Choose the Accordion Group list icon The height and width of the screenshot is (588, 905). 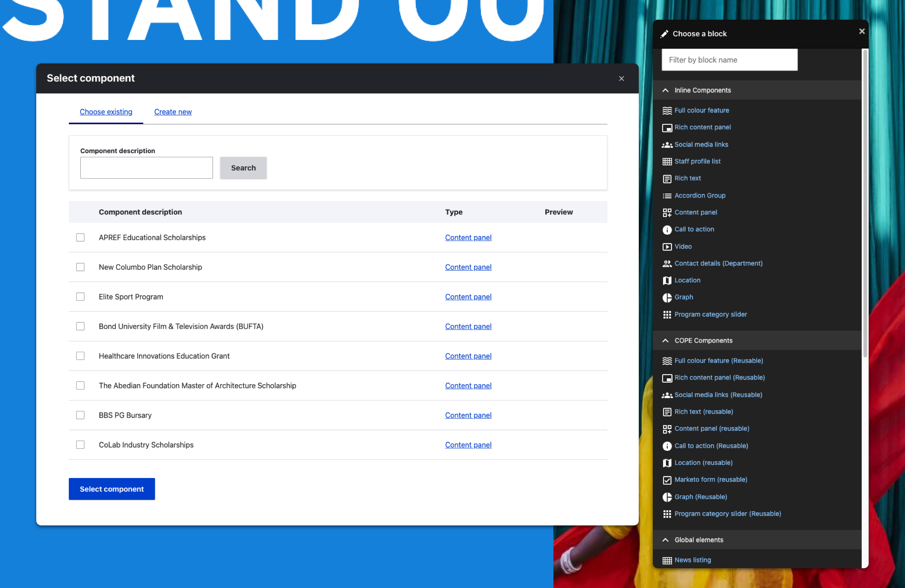(x=667, y=196)
